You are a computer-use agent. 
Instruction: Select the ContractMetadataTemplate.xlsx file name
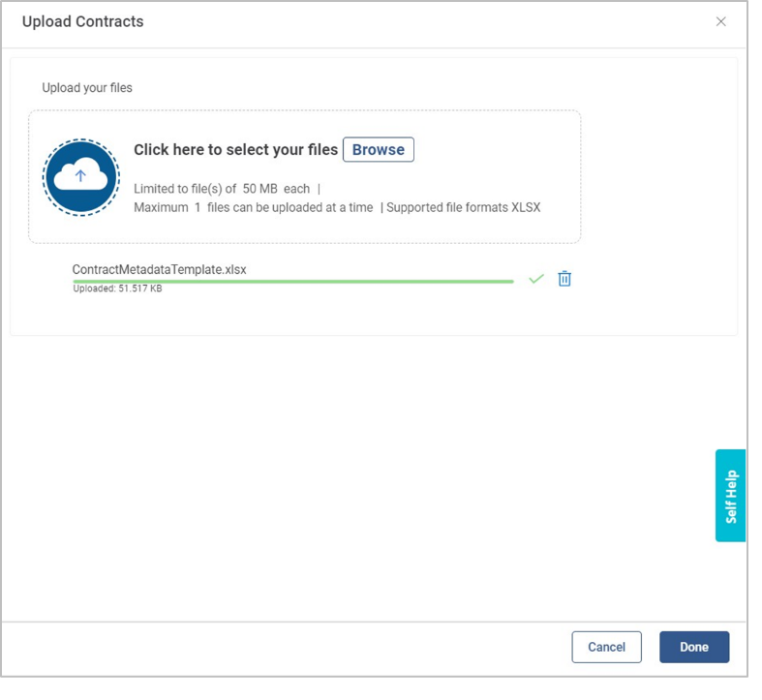point(159,269)
